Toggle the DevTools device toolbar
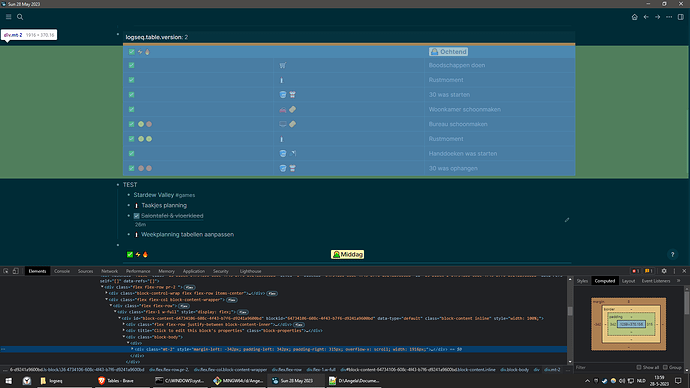690x388 pixels. [x=15, y=271]
